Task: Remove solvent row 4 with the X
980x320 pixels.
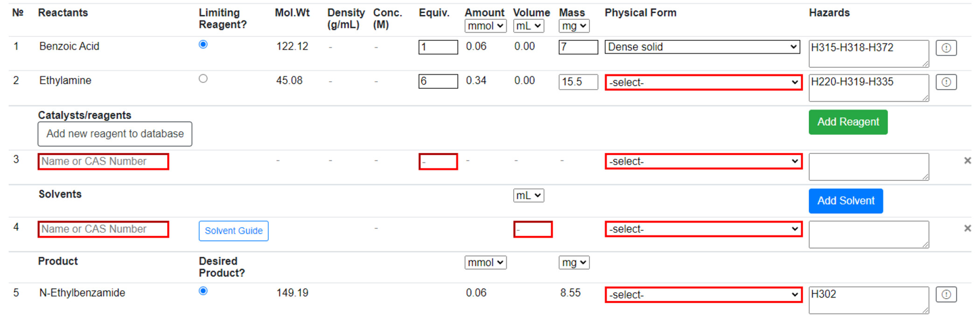Action: [967, 228]
